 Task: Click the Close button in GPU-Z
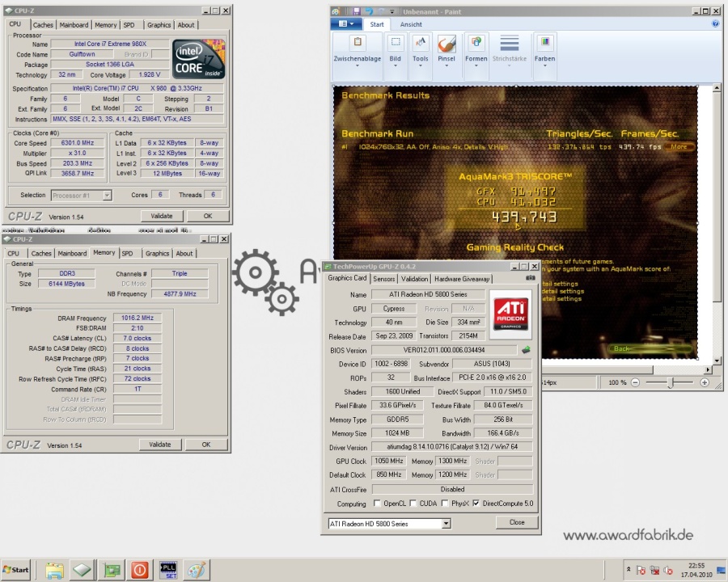[517, 522]
